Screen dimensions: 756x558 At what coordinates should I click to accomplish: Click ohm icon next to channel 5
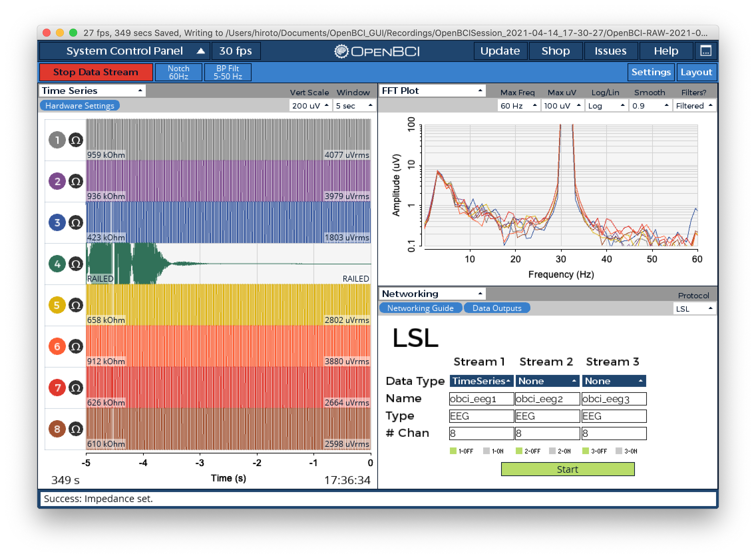[76, 305]
